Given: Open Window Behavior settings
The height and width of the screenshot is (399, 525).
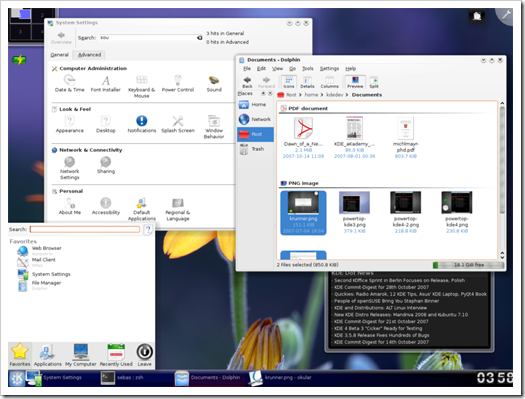Looking at the screenshot, I should 214,127.
